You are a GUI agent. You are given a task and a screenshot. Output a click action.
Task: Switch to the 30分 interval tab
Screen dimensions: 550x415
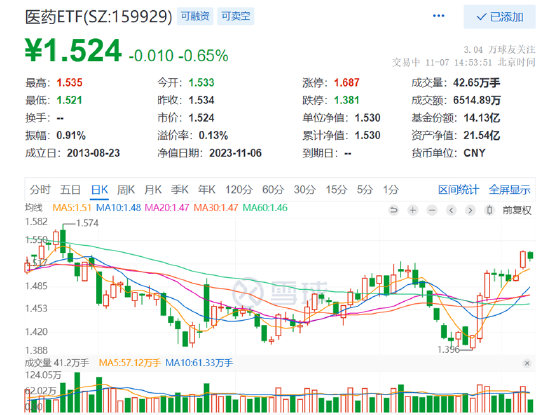[x=304, y=189]
